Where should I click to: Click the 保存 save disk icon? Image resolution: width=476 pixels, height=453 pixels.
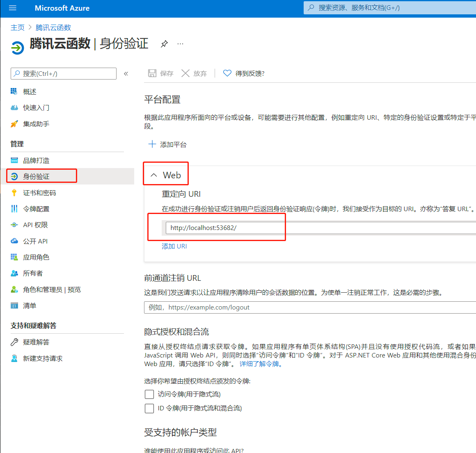pos(152,73)
